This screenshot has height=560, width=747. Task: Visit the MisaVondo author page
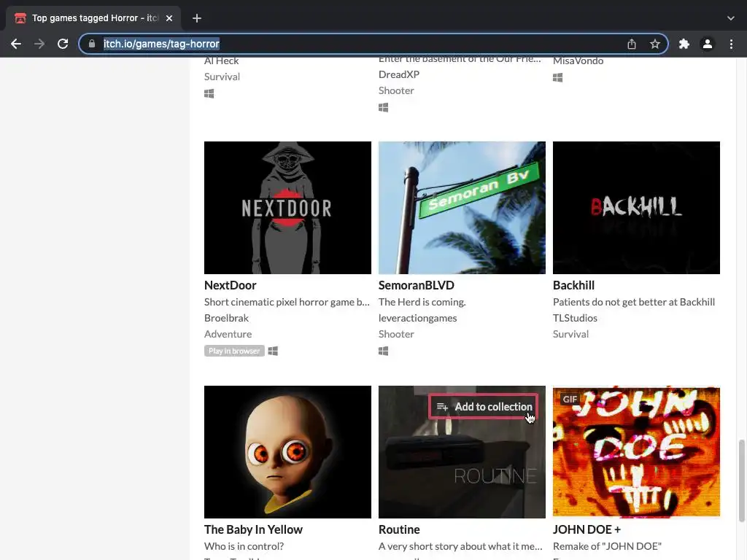pos(578,61)
